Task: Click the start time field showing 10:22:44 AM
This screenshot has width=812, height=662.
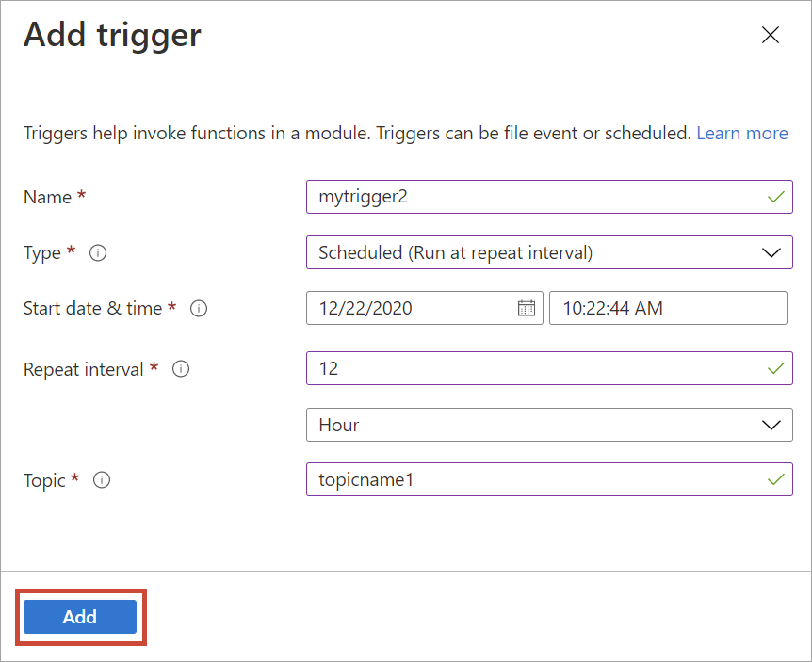Action: click(668, 308)
